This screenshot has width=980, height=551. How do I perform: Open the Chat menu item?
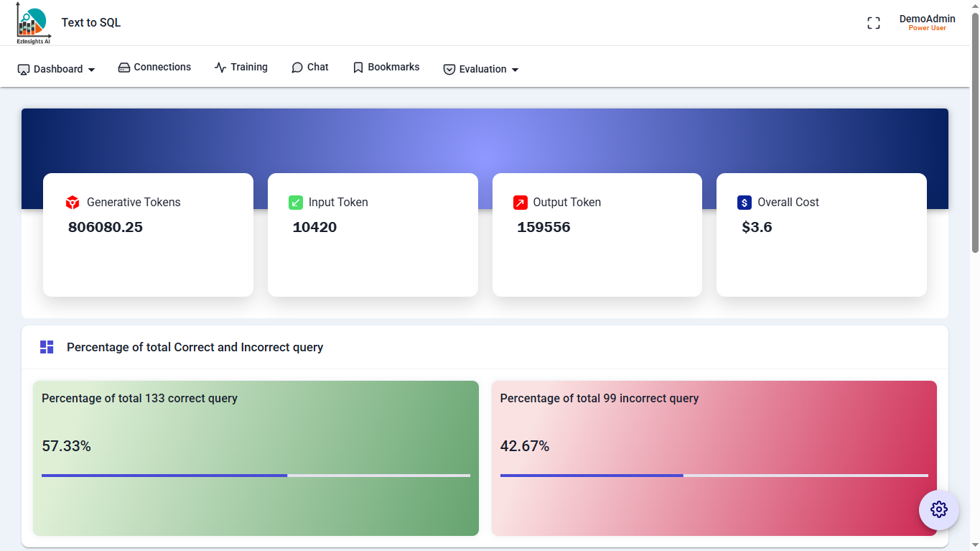[310, 68]
